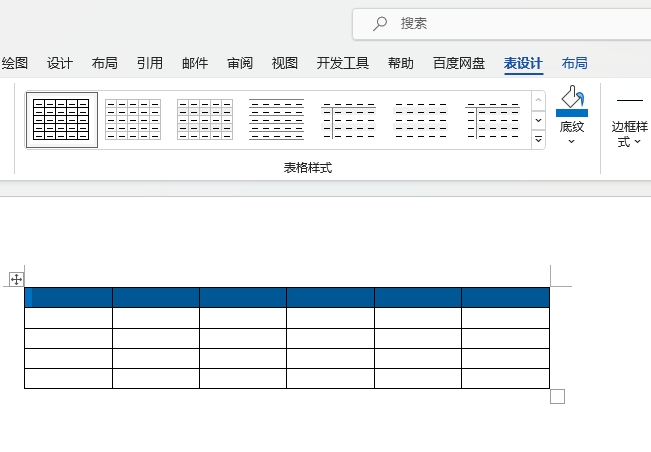
Task: Click the table resize handle square
Action: click(x=558, y=396)
